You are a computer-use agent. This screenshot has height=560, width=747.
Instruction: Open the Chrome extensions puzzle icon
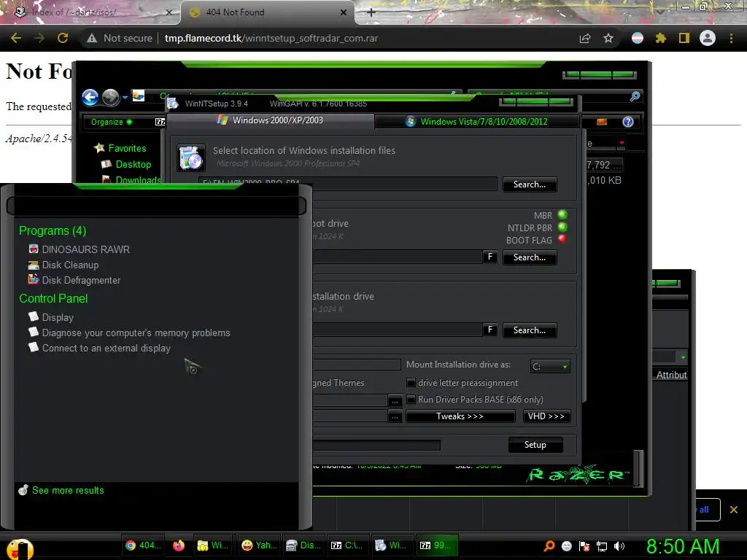coord(661,39)
